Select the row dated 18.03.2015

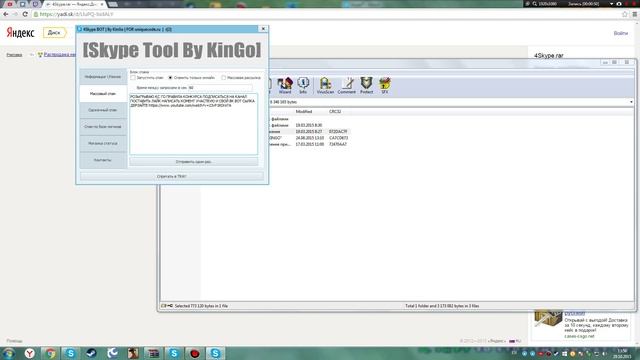pos(309,131)
